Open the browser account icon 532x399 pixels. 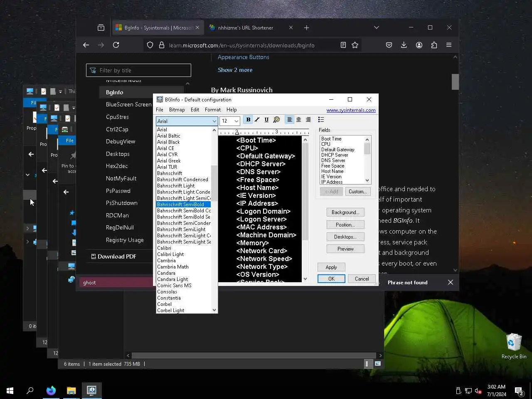coord(419,45)
